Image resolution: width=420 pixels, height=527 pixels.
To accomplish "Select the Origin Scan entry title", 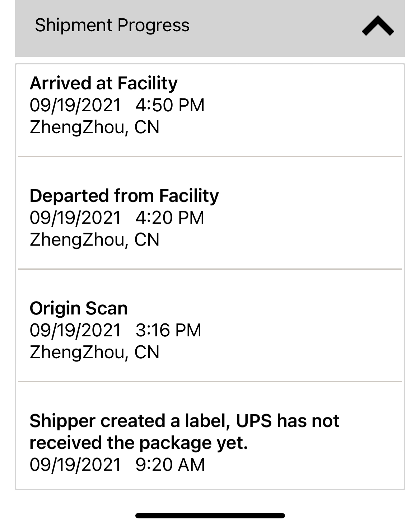I will (x=79, y=308).
